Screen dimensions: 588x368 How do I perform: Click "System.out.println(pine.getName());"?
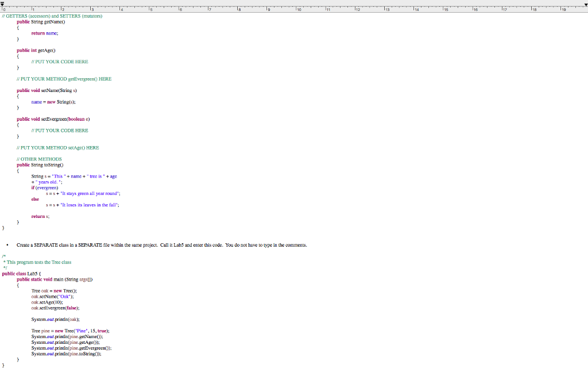coord(67,337)
